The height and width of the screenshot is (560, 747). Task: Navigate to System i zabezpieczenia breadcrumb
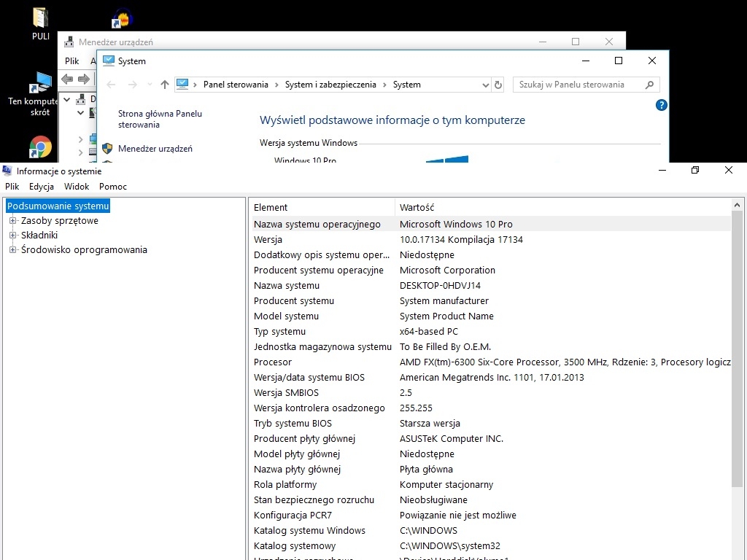coord(330,85)
